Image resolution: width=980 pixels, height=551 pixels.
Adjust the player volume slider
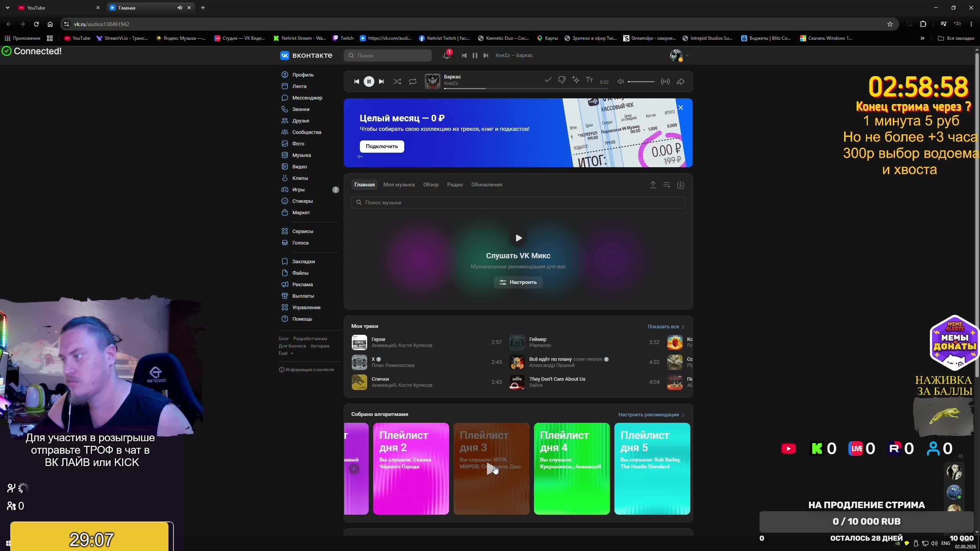641,82
